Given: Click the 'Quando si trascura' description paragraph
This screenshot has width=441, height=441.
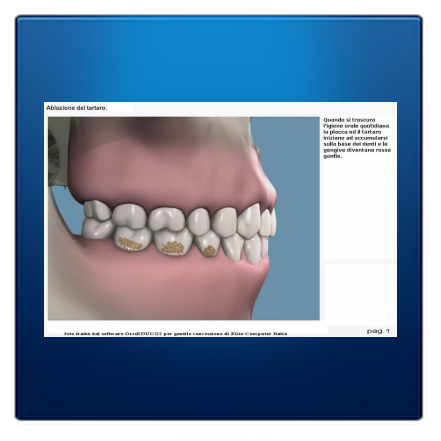Looking at the screenshot, I should [357, 138].
